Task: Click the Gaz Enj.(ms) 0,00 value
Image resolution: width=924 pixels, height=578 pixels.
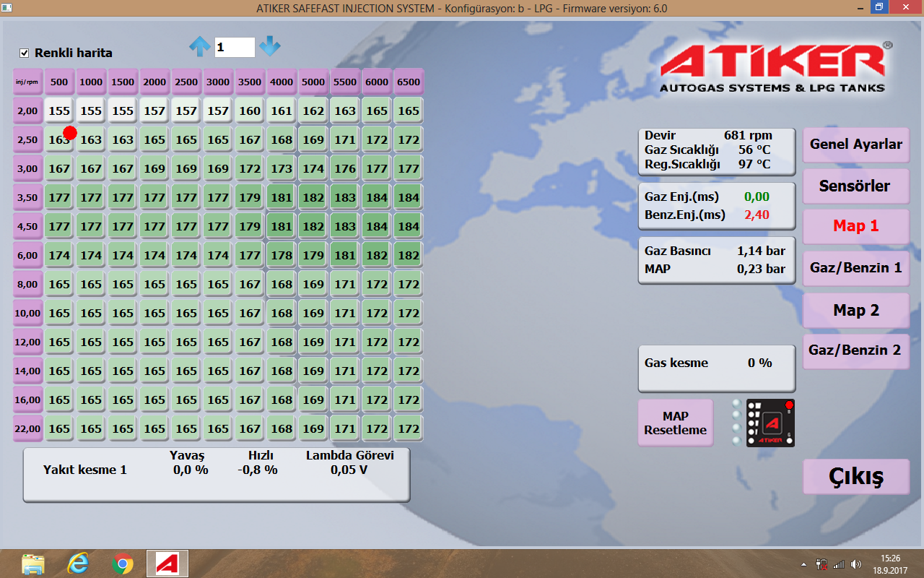Action: point(757,197)
